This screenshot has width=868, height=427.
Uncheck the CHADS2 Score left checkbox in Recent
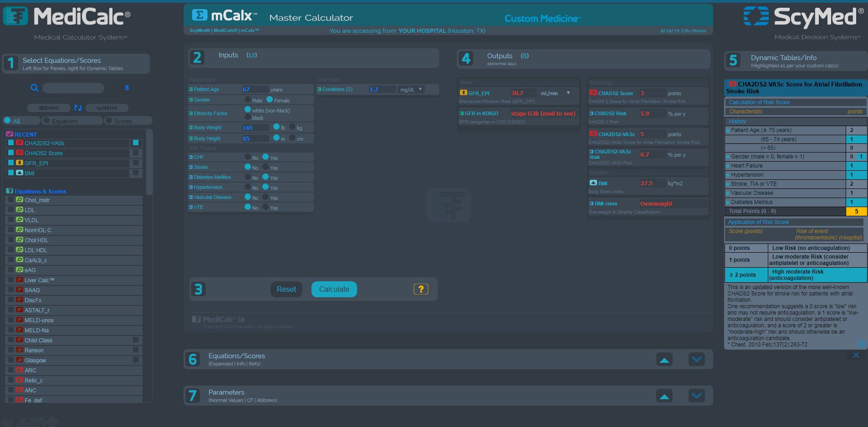pyautogui.click(x=11, y=153)
